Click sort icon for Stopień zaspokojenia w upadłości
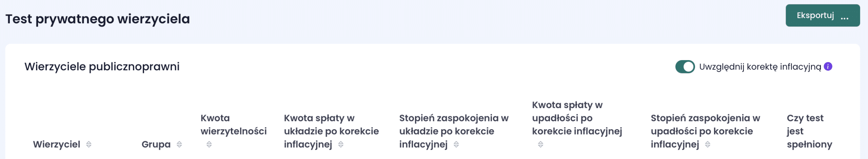Screen dimensions: 868x159 [708, 144]
